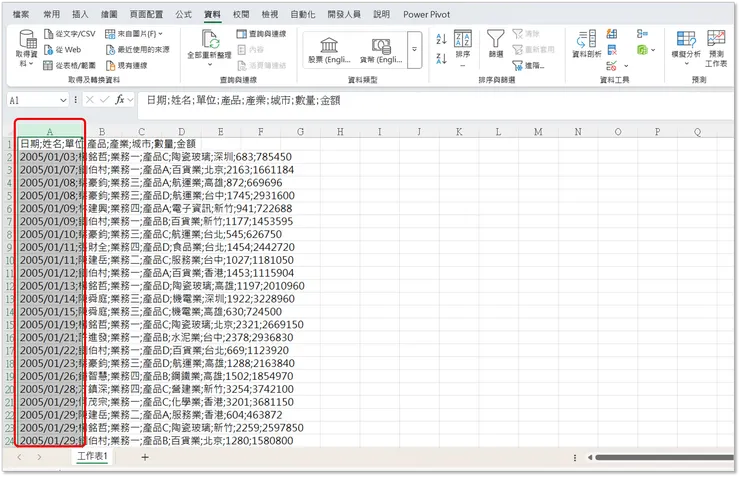
Task: Click Data Validation icon
Action: pos(612,66)
